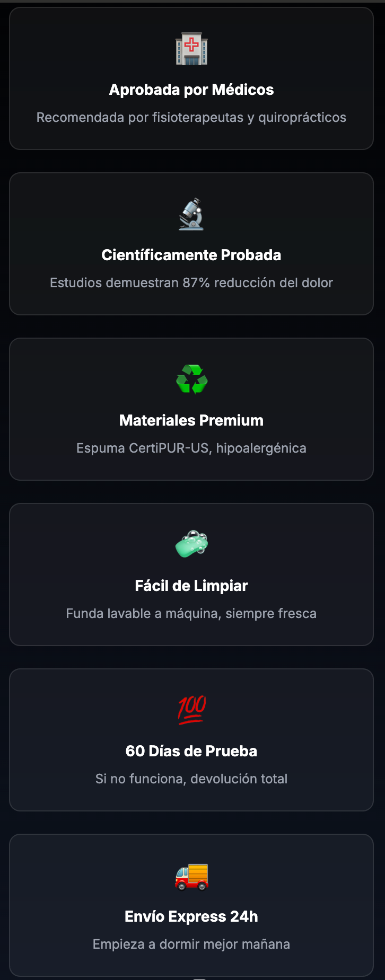Viewport: 385px width, 980px height.
Task: Select the 60 Días de Prueba heading
Action: pos(191,751)
